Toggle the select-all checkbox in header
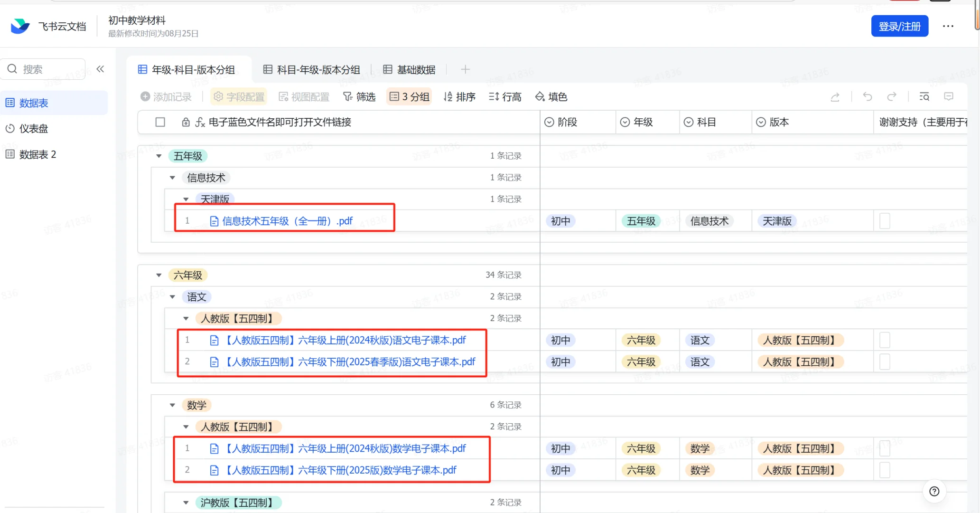The width and height of the screenshot is (980, 513). click(160, 122)
